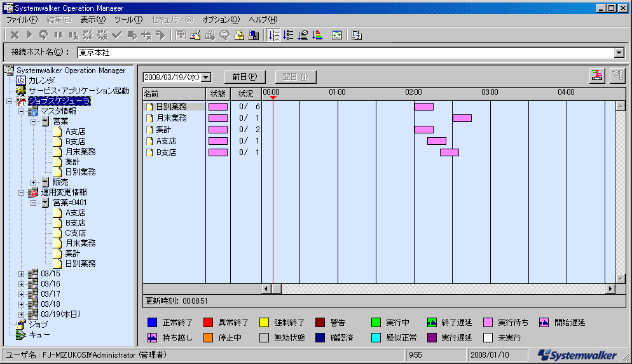Select C支店 folder in the tree
The height and width of the screenshot is (364, 632).
pyautogui.click(x=75, y=233)
